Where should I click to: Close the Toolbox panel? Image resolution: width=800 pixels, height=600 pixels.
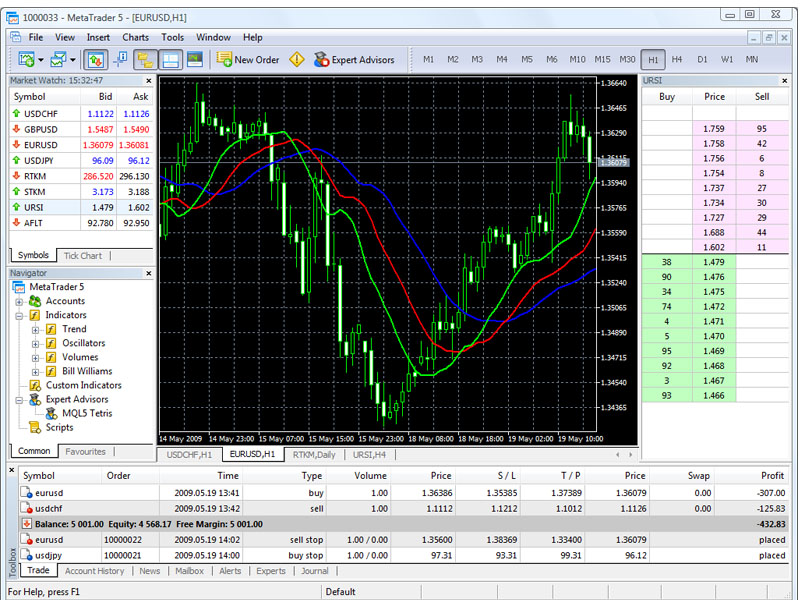click(12, 470)
